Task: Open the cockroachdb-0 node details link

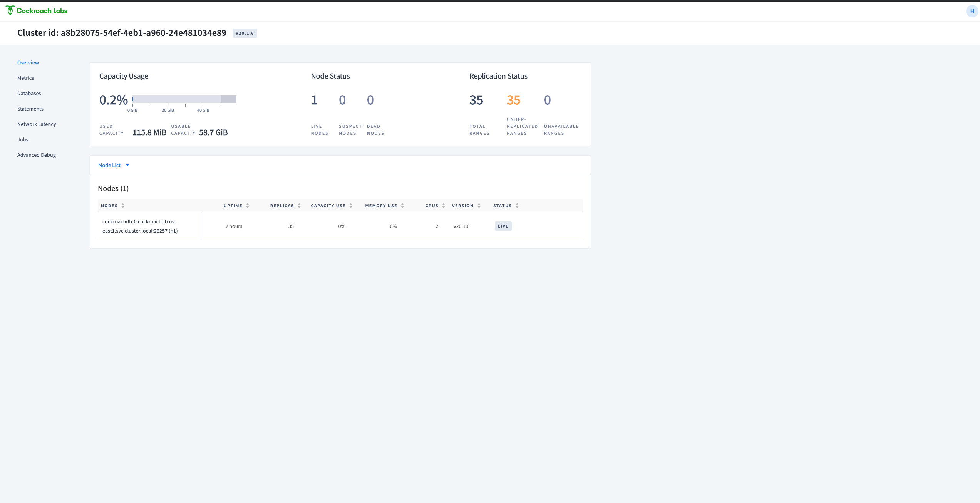Action: (139, 226)
